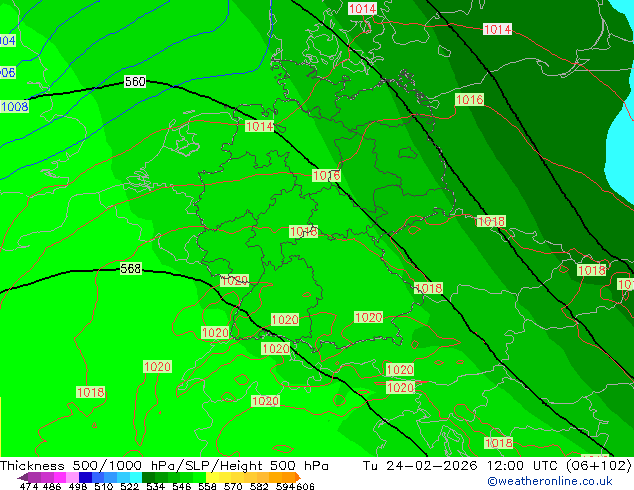
Task: Click the 560 height contour label
Action: point(135,82)
